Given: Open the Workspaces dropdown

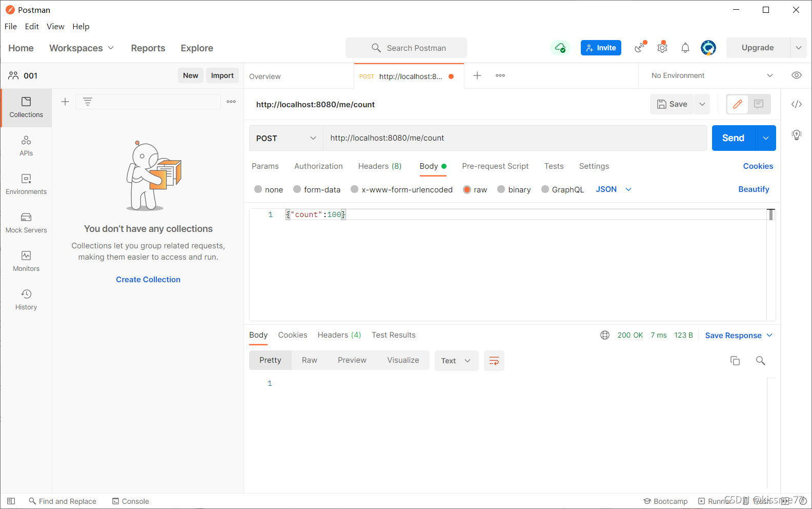Looking at the screenshot, I should pyautogui.click(x=82, y=48).
